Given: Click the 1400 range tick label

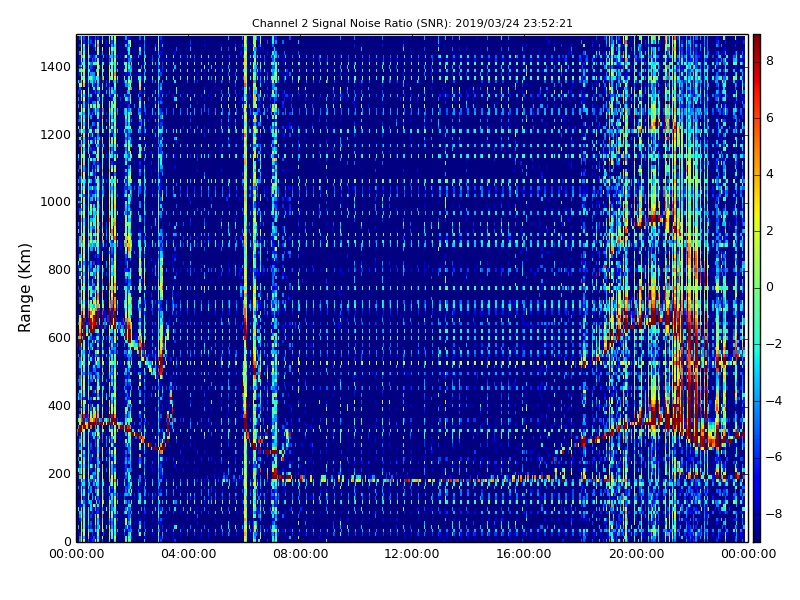Looking at the screenshot, I should (55, 67).
